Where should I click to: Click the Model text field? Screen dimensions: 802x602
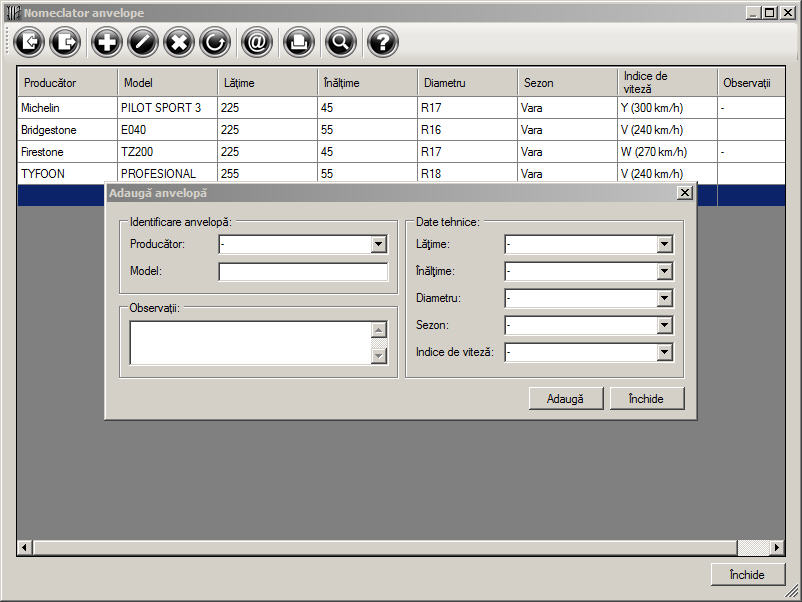303,272
